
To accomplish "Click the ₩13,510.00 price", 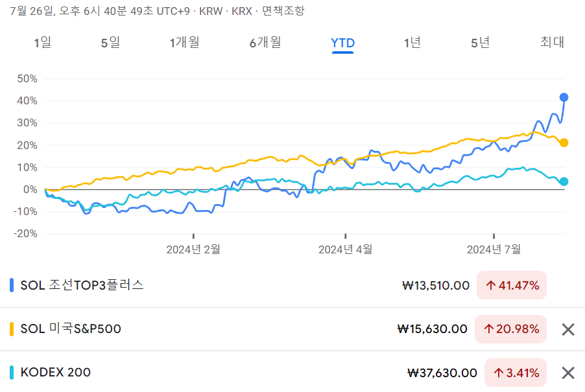I will point(436,286).
